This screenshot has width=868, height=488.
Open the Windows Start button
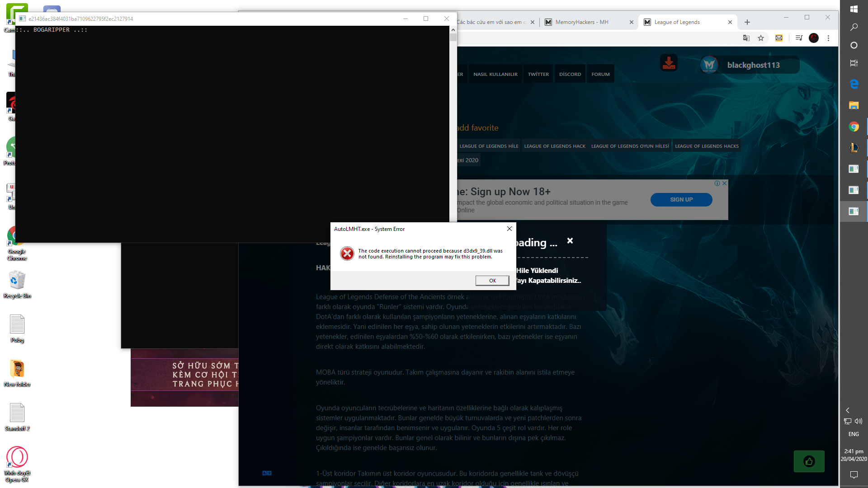[854, 9]
